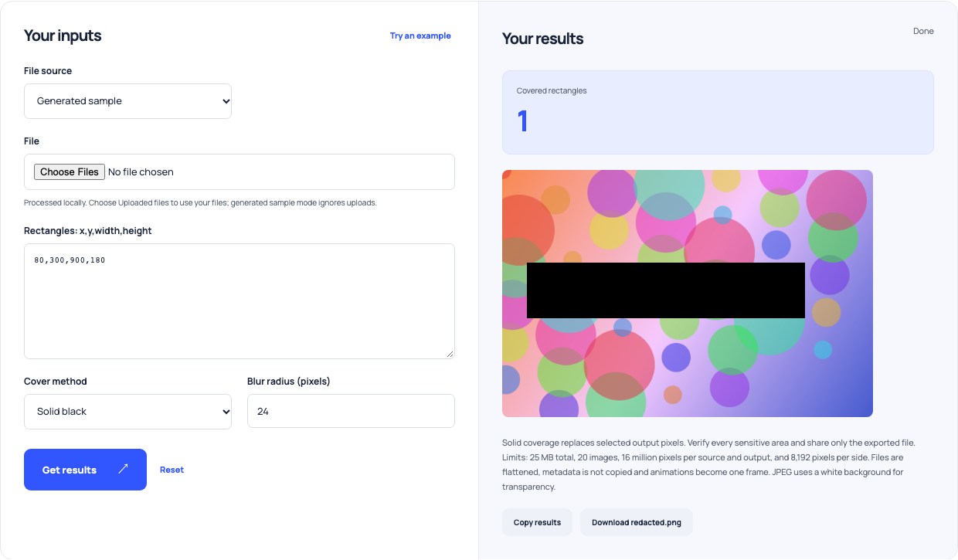Viewport: 958px width, 560px height.
Task: Click the 'No file chosen' text
Action: point(141,172)
